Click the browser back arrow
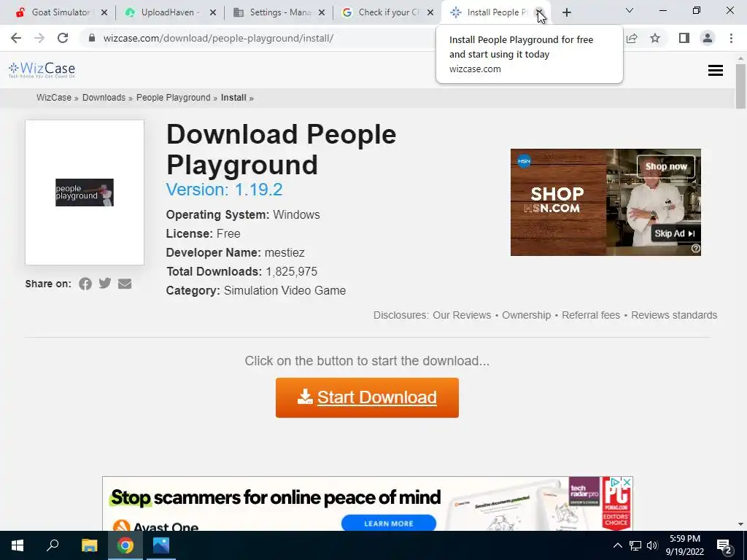Screen dimensions: 747x560 (x=16, y=38)
